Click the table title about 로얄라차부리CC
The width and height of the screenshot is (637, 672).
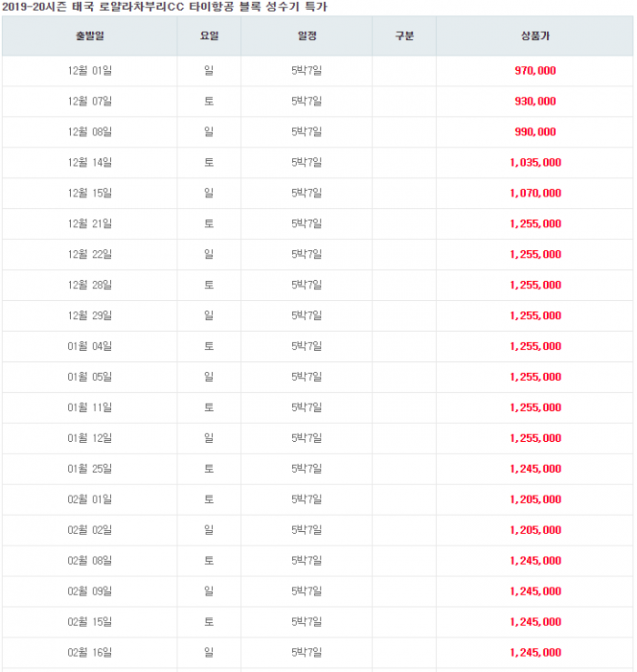pyautogui.click(x=165, y=7)
